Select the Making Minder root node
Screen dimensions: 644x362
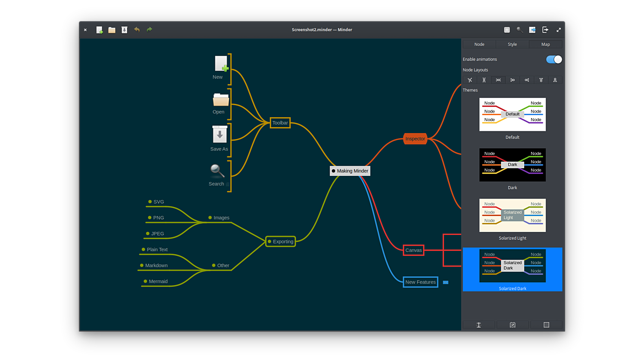tap(350, 171)
